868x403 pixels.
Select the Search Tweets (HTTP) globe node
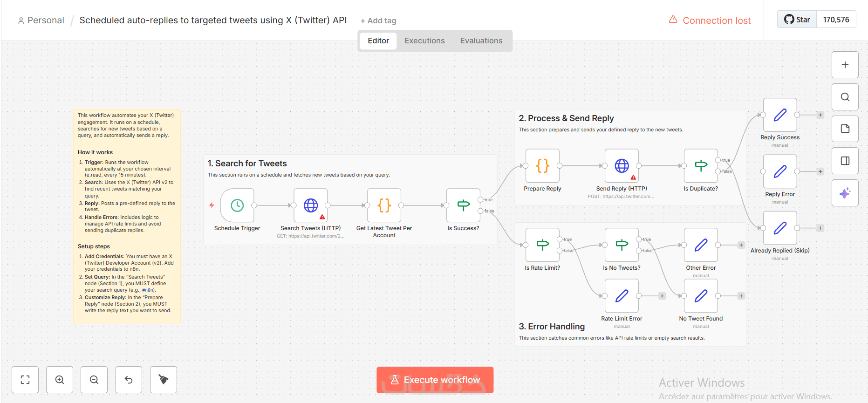click(311, 205)
